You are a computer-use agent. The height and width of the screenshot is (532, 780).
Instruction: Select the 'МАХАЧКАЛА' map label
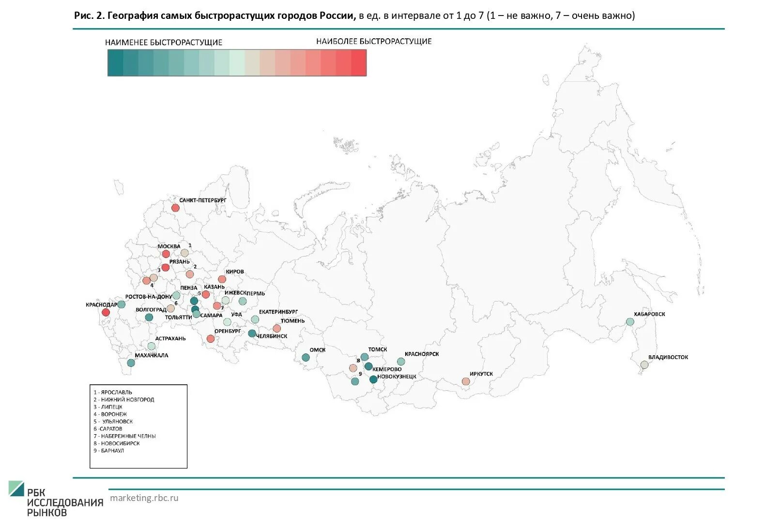152,355
